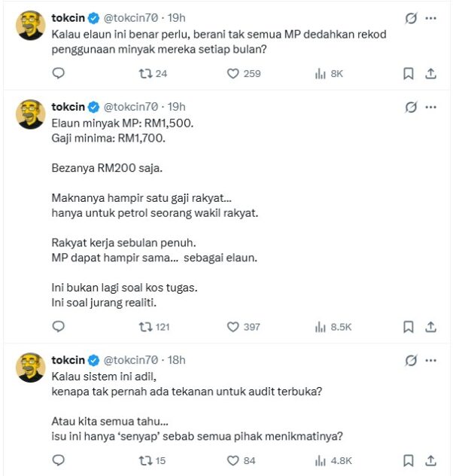
Task: Share the tweet about audit terbuka
Action: (431, 460)
